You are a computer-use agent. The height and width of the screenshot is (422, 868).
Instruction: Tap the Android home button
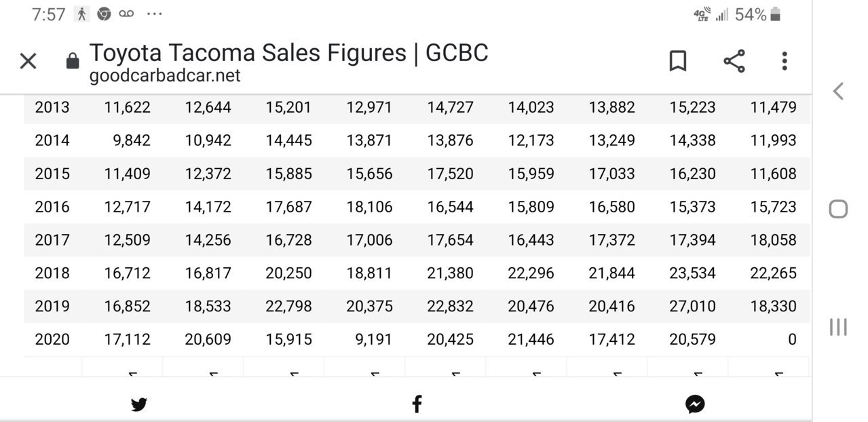coord(839,209)
